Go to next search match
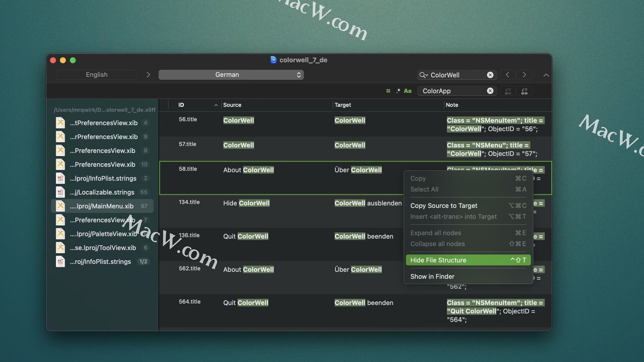 click(524, 75)
